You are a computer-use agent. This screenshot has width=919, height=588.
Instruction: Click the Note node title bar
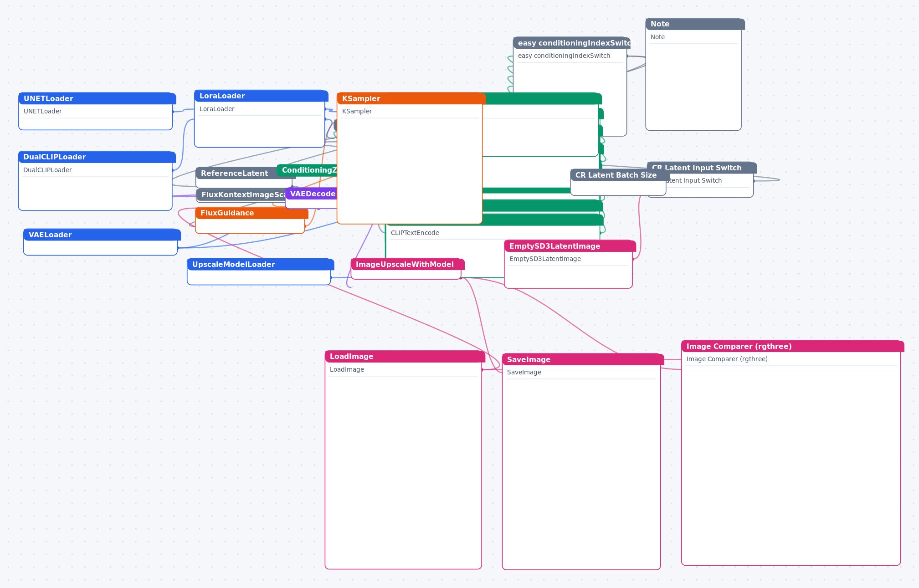click(x=695, y=24)
